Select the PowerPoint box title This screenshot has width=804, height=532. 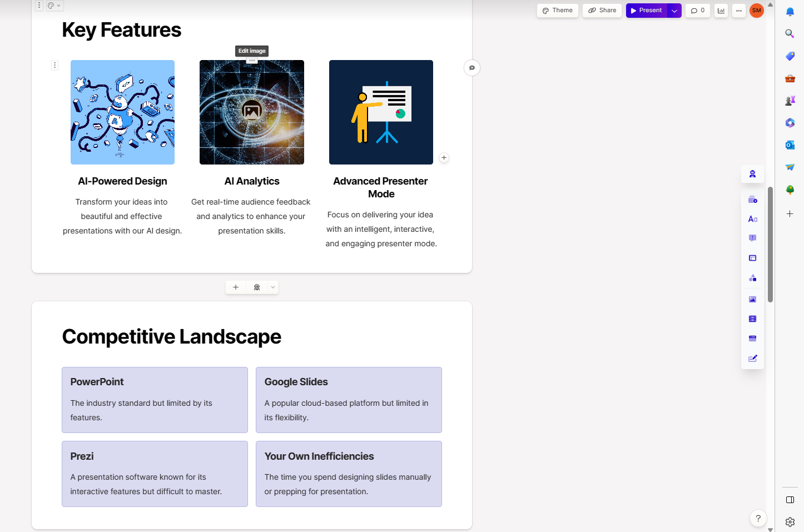97,382
